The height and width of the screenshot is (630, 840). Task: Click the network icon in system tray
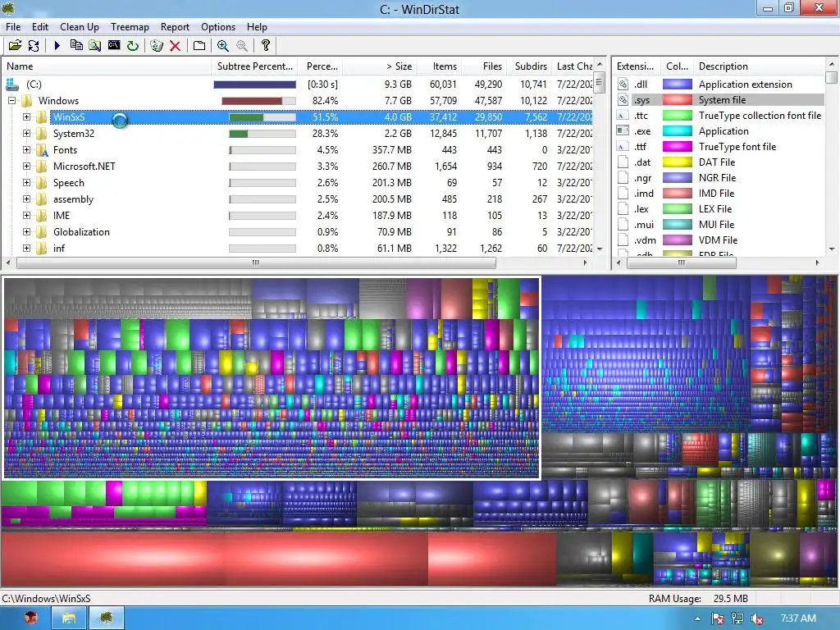[737, 619]
